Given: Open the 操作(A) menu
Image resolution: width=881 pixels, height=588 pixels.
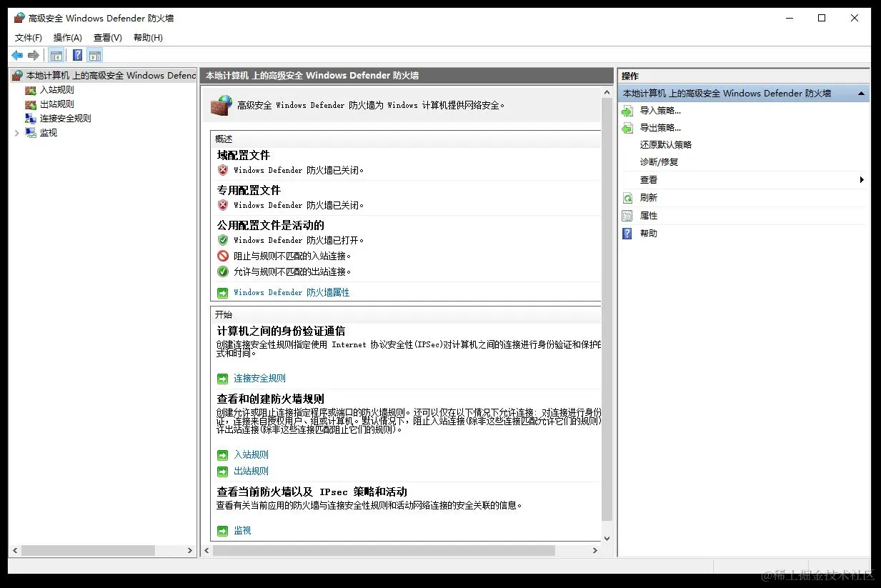Looking at the screenshot, I should point(68,38).
